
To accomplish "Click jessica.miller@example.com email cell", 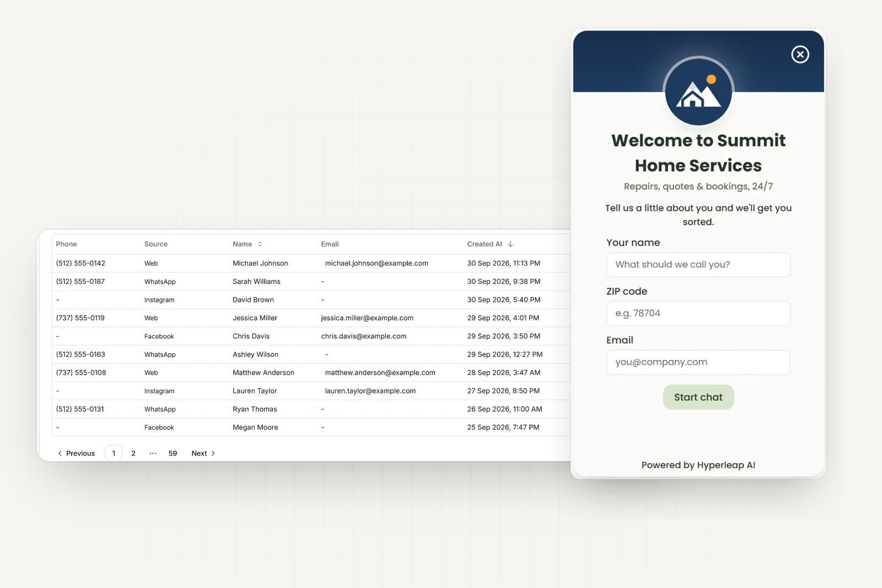I will 367,318.
